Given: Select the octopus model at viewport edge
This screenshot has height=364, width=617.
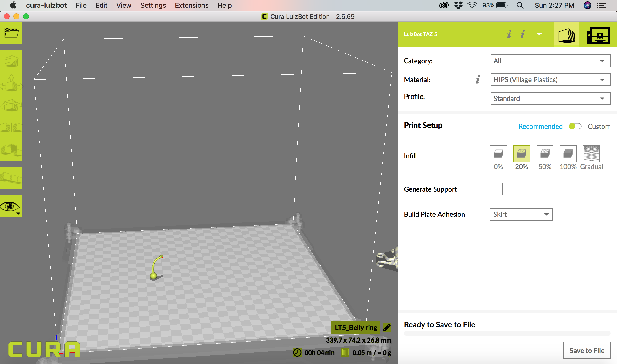Looking at the screenshot, I should click(387, 260).
